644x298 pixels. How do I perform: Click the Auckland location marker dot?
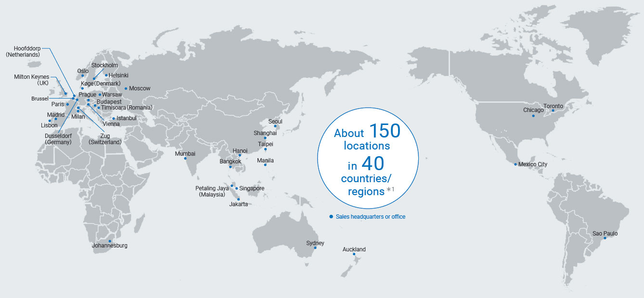click(x=354, y=254)
